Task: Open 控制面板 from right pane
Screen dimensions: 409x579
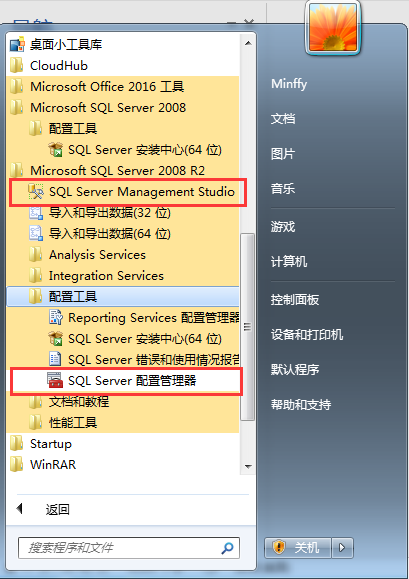Action: 295,299
